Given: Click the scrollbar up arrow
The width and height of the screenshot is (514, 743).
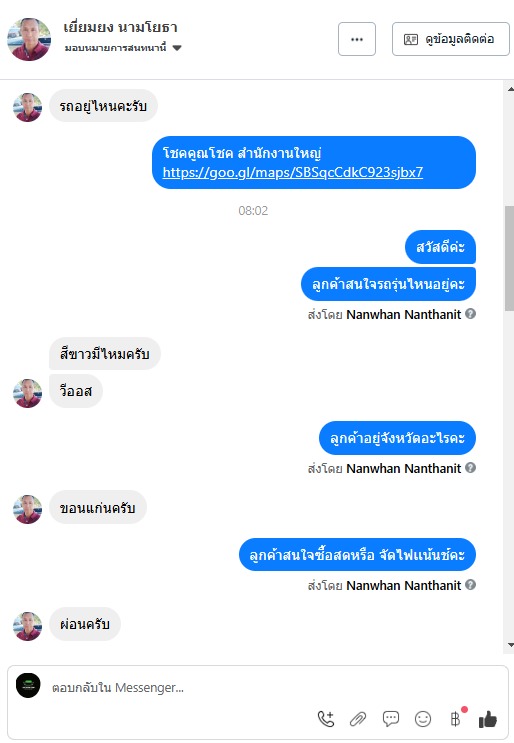Looking at the screenshot, I should click(x=510, y=89).
